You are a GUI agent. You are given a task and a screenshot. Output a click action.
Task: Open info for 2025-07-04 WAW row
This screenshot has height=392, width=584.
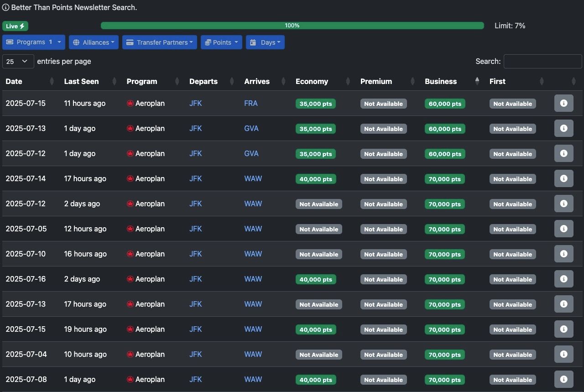click(563, 354)
